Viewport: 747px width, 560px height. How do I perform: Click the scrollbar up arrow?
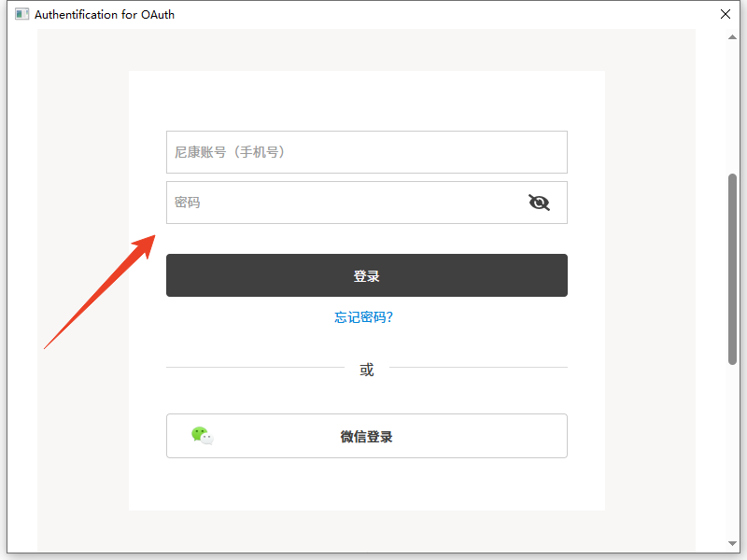click(x=733, y=36)
